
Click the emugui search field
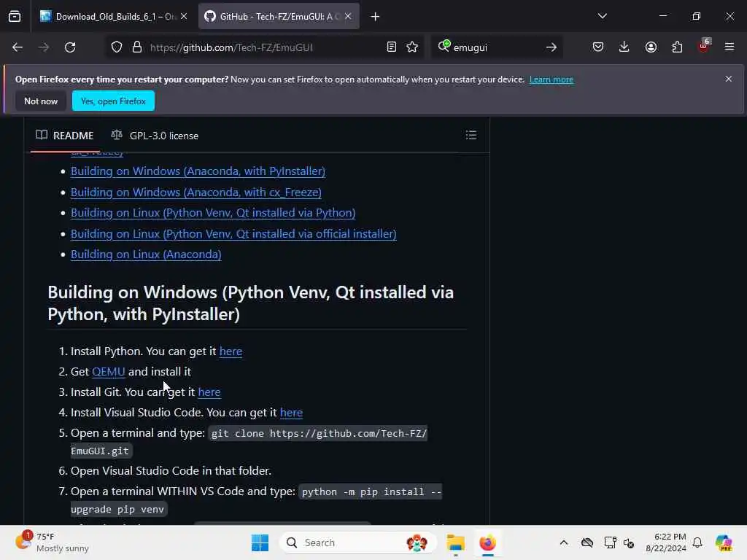point(495,47)
